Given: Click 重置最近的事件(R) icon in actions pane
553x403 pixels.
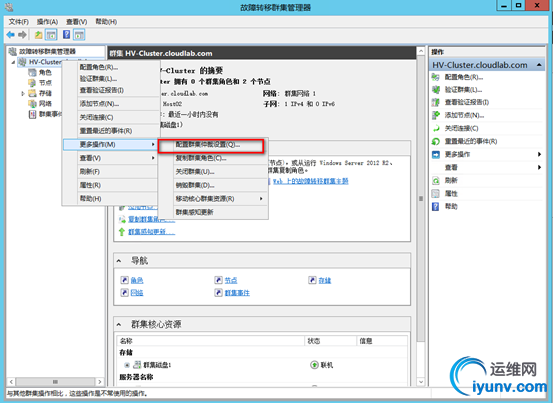Looking at the screenshot, I should (436, 141).
